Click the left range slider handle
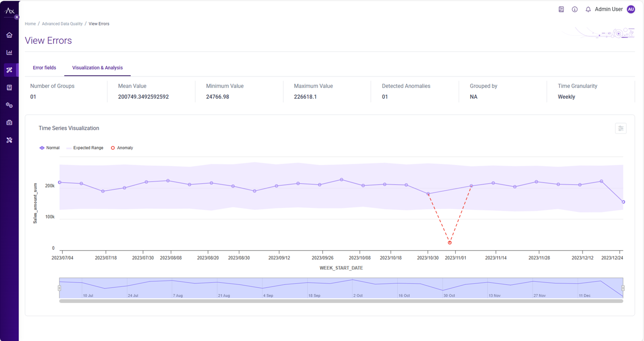Viewport: 644px width, 341px height. pyautogui.click(x=59, y=288)
